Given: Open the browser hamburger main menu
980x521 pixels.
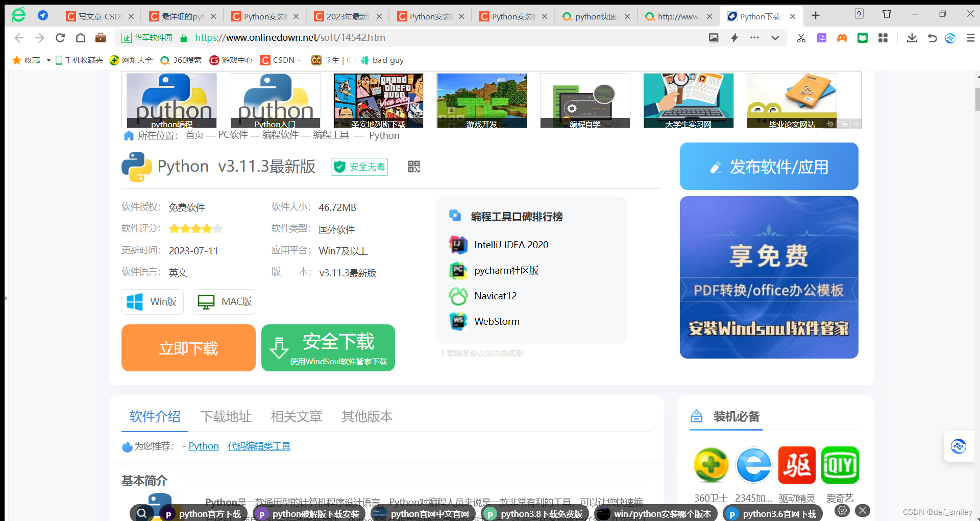Looking at the screenshot, I should point(971,38).
